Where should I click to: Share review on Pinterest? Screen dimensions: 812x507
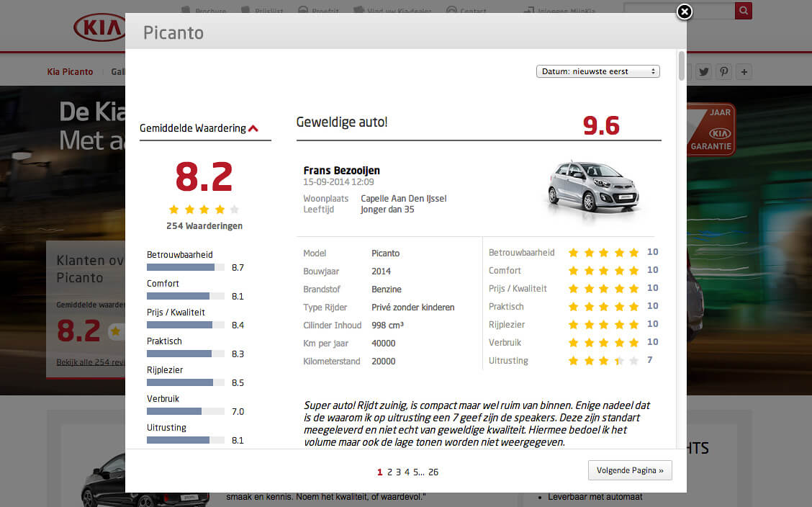pyautogui.click(x=724, y=71)
